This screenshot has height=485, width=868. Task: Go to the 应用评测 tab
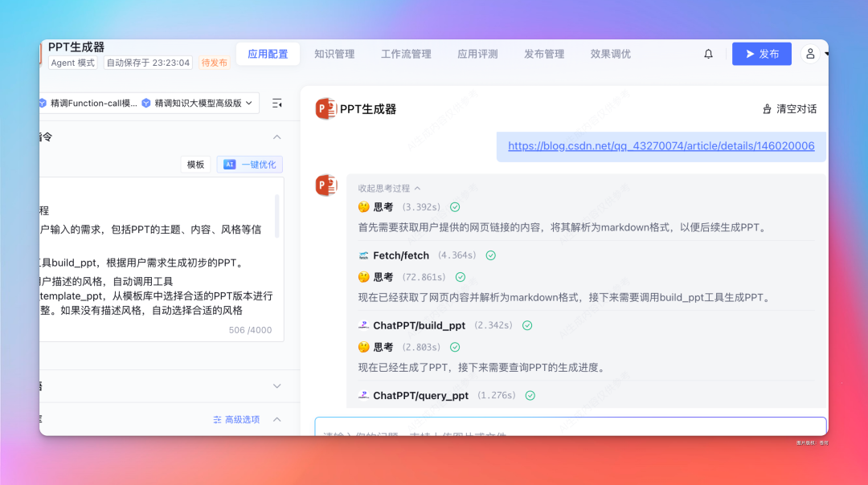477,54
